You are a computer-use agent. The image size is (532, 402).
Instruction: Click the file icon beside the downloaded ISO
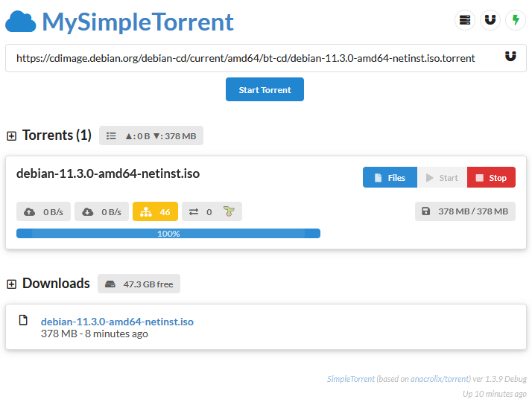point(23,320)
